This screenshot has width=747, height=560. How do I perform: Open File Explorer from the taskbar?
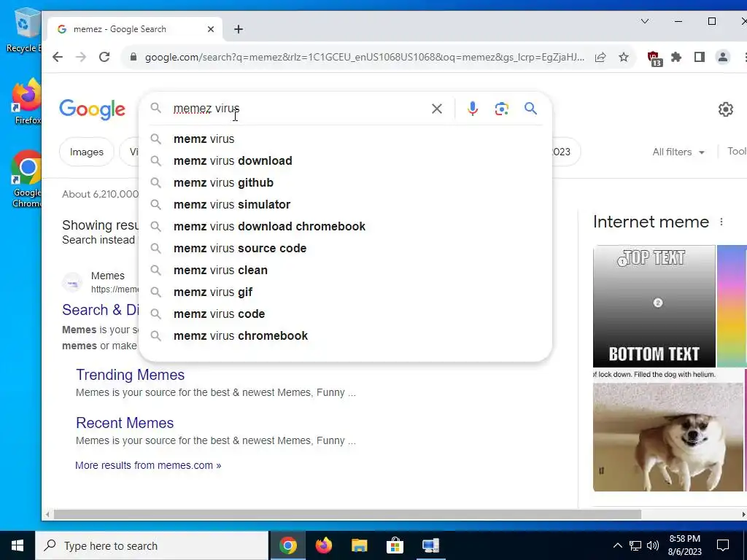359,545
